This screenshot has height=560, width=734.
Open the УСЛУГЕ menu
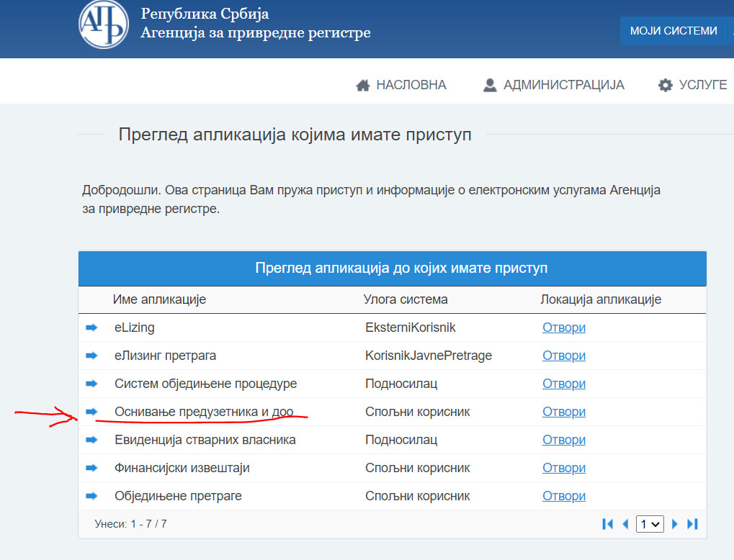[x=693, y=85]
